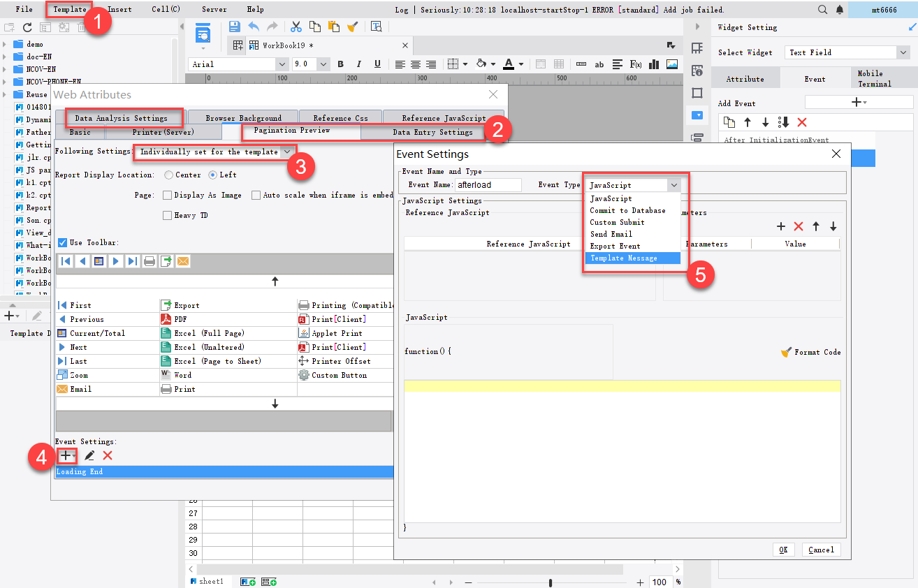This screenshot has height=588, width=918.
Task: Enable Auto scale when iframe embedded checkbox
Action: click(256, 196)
